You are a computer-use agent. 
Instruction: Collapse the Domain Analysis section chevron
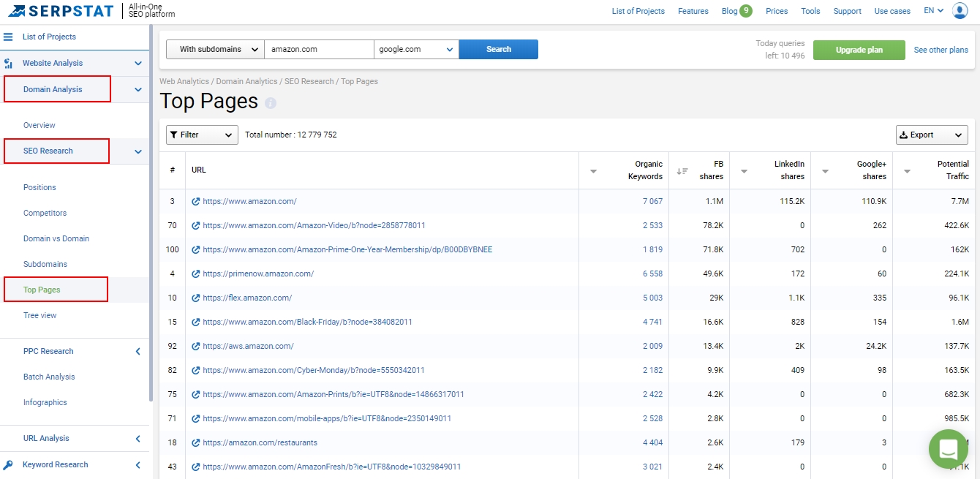tap(138, 90)
